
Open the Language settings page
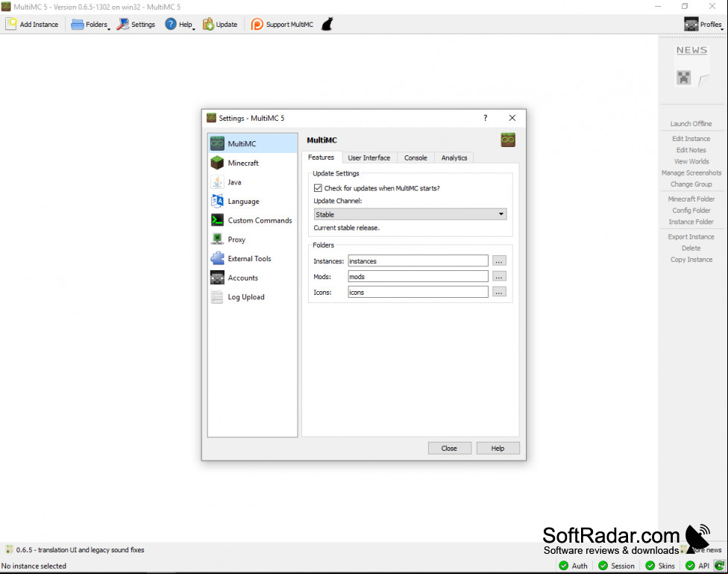pos(253,202)
